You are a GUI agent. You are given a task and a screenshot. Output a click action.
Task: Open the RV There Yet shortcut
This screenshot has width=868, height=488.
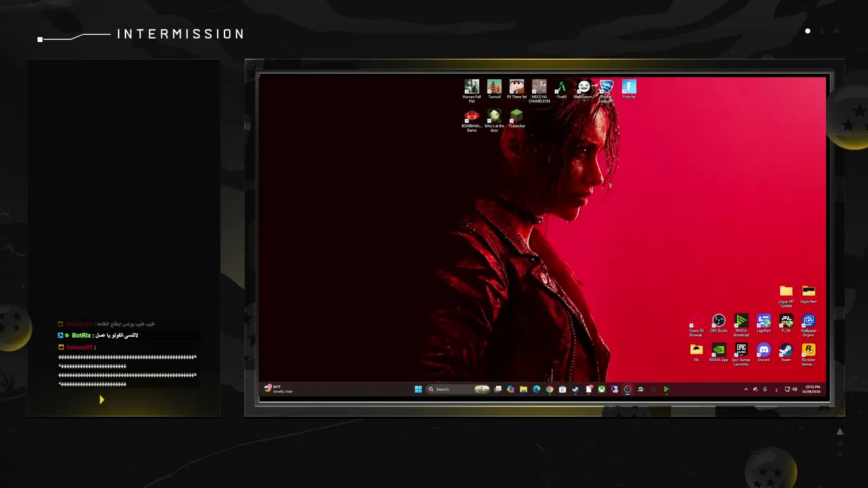[x=517, y=89]
